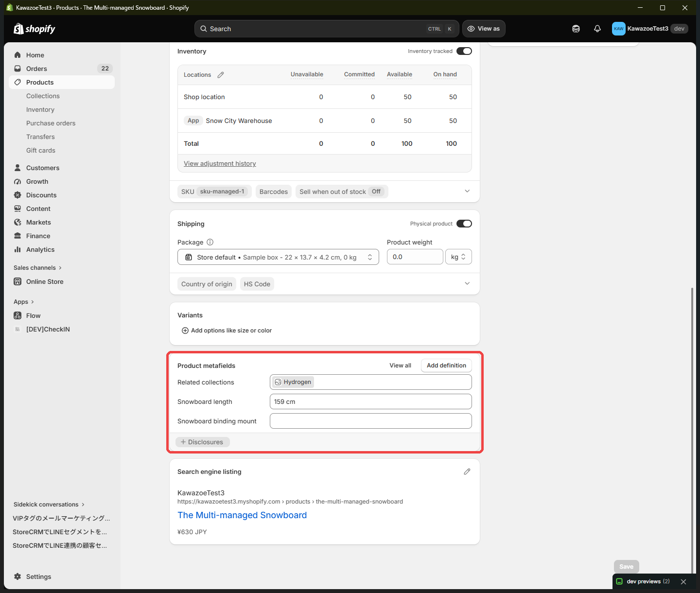Edit the search engine listing pencil
This screenshot has height=593, width=700.
[467, 471]
